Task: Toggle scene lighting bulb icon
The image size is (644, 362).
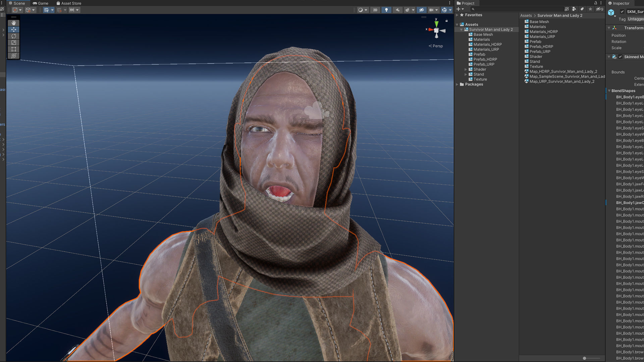Action: pos(386,10)
